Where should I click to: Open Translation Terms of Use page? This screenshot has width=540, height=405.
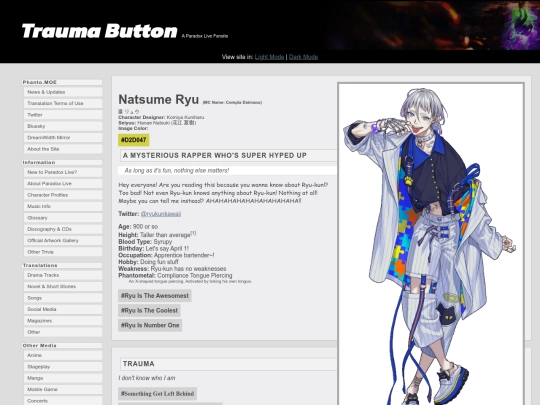pyautogui.click(x=63, y=103)
